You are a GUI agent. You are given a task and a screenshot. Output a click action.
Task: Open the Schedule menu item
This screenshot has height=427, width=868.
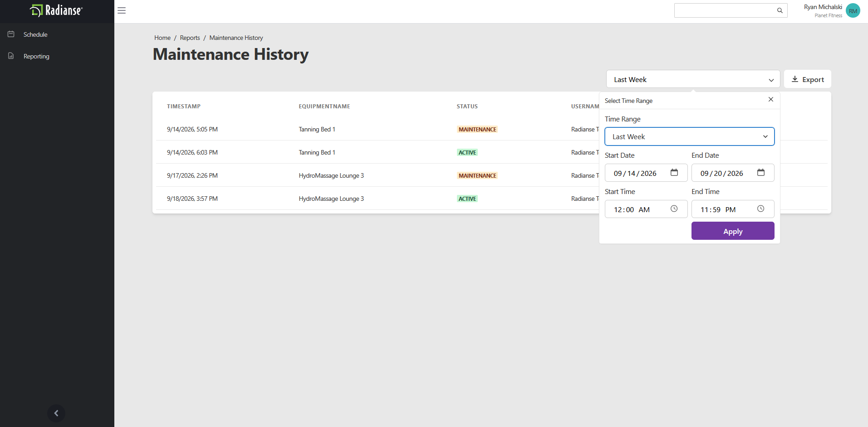(x=35, y=34)
